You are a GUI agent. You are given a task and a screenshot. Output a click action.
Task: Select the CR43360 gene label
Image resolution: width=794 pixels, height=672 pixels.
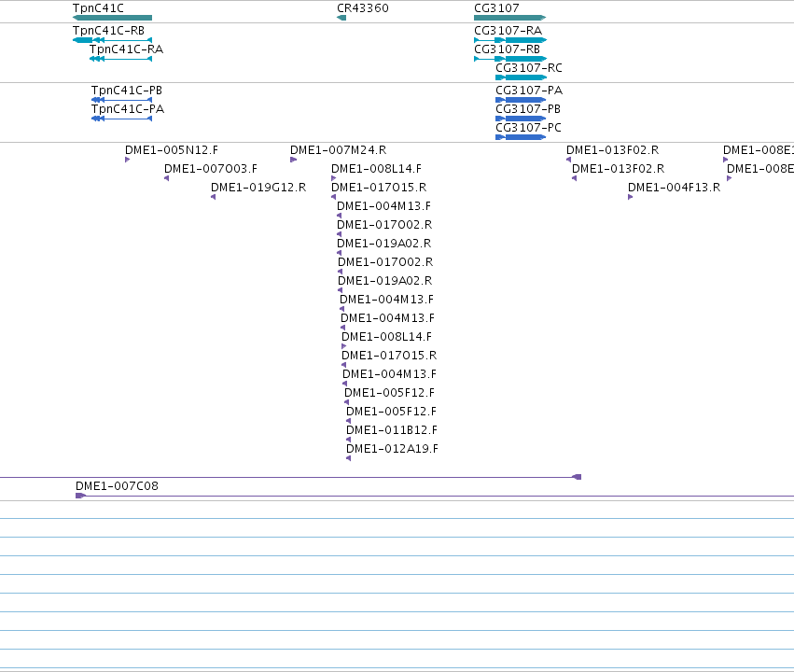pos(363,8)
